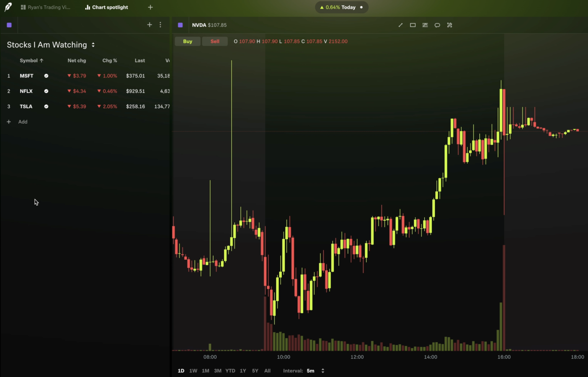This screenshot has height=377, width=588.
Task: Open the watchlist overflow menu icon
Action: click(x=160, y=25)
